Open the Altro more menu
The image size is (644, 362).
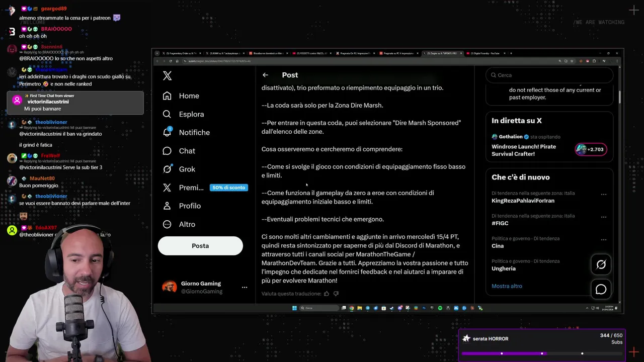pos(179,224)
